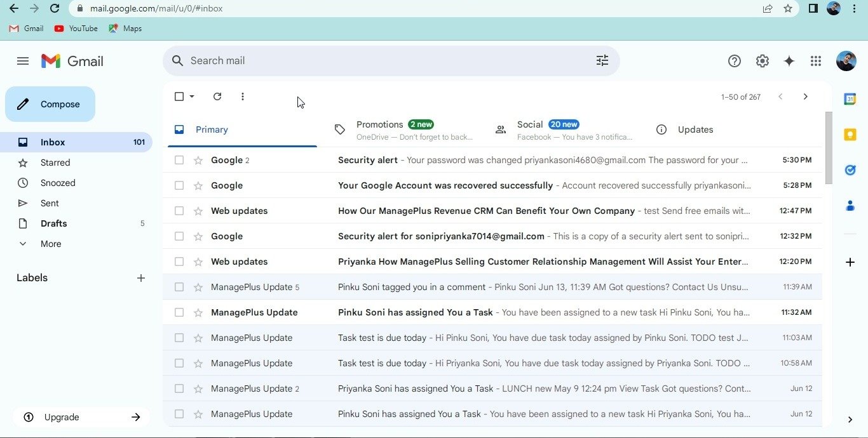Image resolution: width=868 pixels, height=438 pixels.
Task: Star the Pinku Soni tagged you email
Action: coord(198,287)
